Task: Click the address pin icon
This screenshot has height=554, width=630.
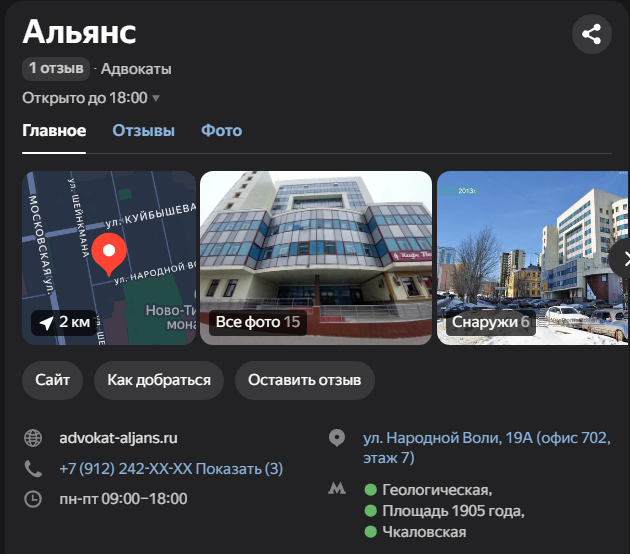Action: click(x=337, y=438)
